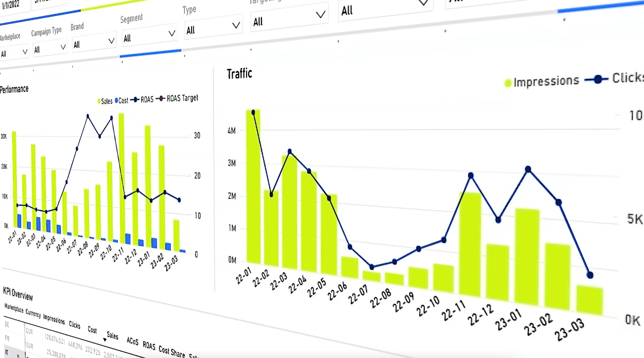Image resolution: width=644 pixels, height=358 pixels.
Task: Select the FR marketplace row
Action: (x=7, y=338)
